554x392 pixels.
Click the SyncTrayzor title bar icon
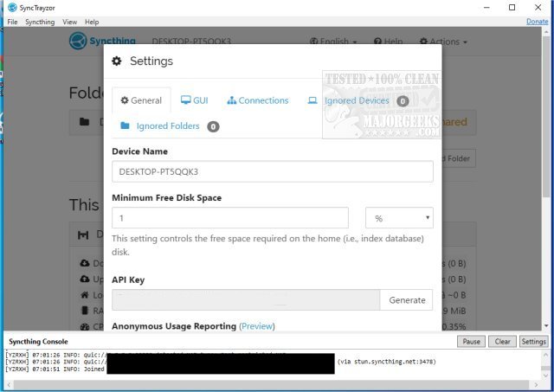[x=12, y=8]
